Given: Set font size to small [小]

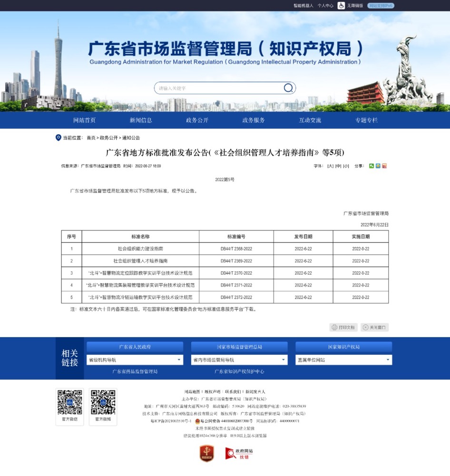Looking at the screenshot, I should (346, 166).
